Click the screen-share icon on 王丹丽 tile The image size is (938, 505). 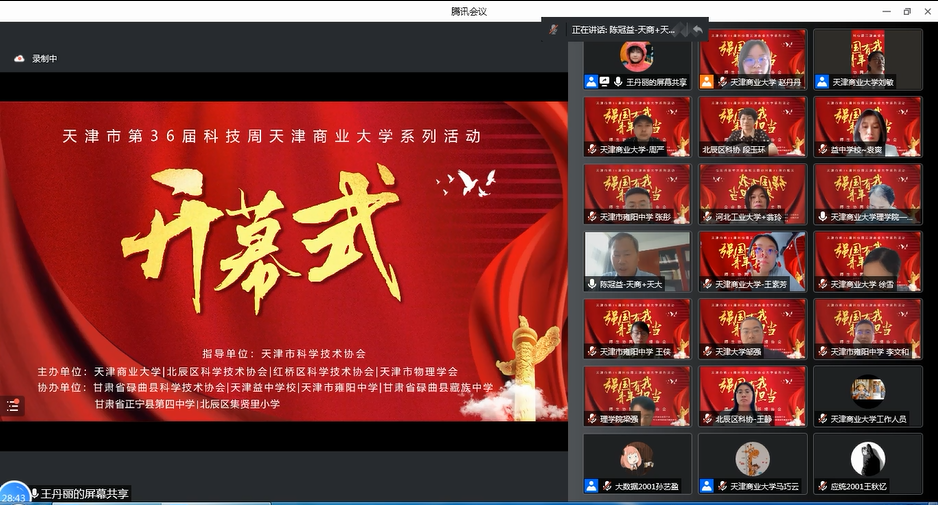click(606, 82)
